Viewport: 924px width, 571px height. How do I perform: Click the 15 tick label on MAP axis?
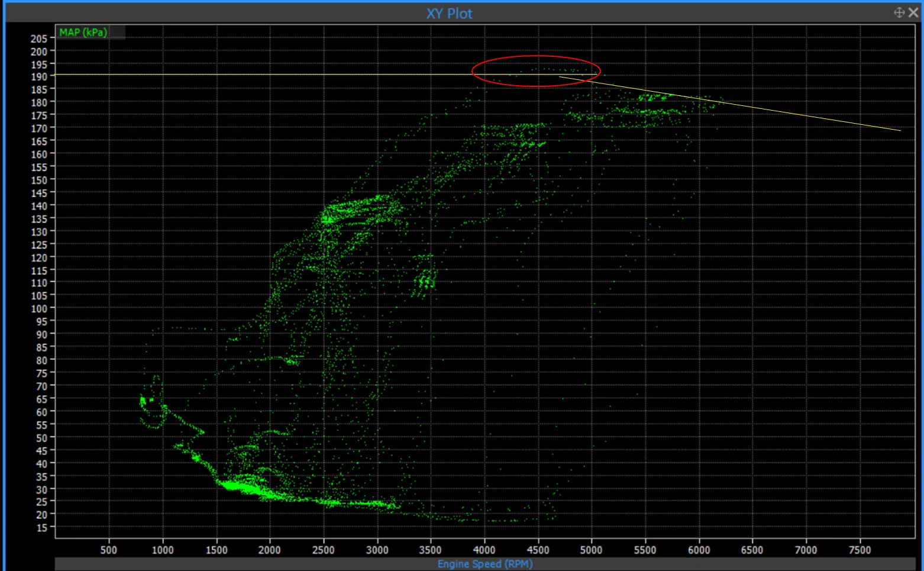pyautogui.click(x=41, y=528)
